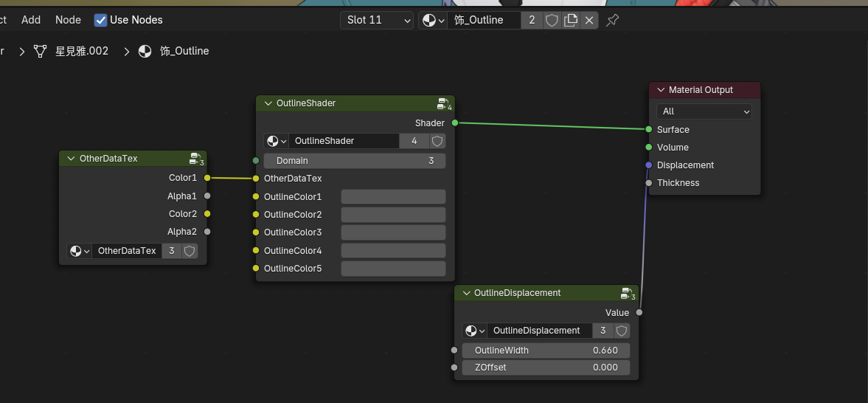Viewport: 868px width, 403px height.
Task: Toggle the Use Nodes checkbox
Action: (101, 20)
